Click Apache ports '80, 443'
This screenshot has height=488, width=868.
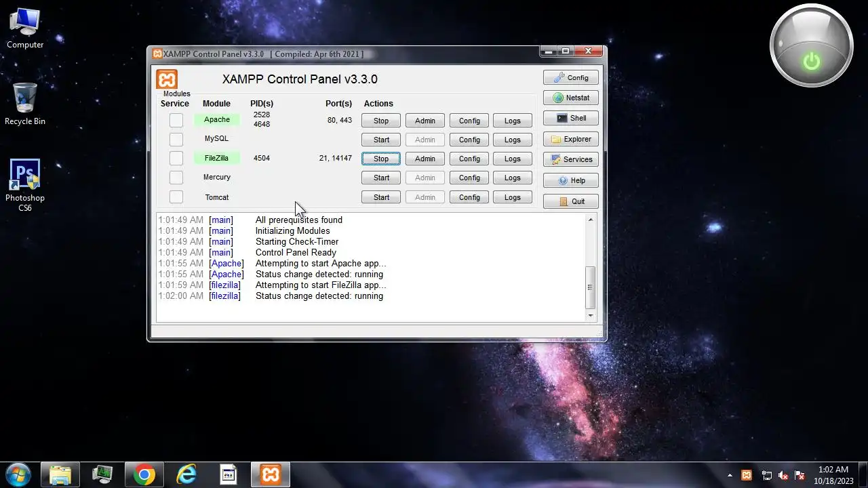[340, 120]
